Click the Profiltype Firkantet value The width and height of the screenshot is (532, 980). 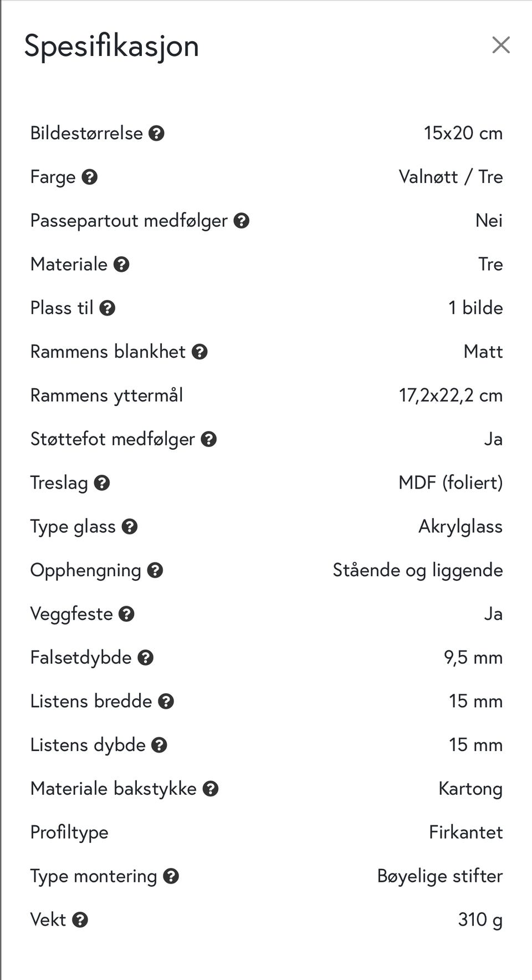click(465, 832)
